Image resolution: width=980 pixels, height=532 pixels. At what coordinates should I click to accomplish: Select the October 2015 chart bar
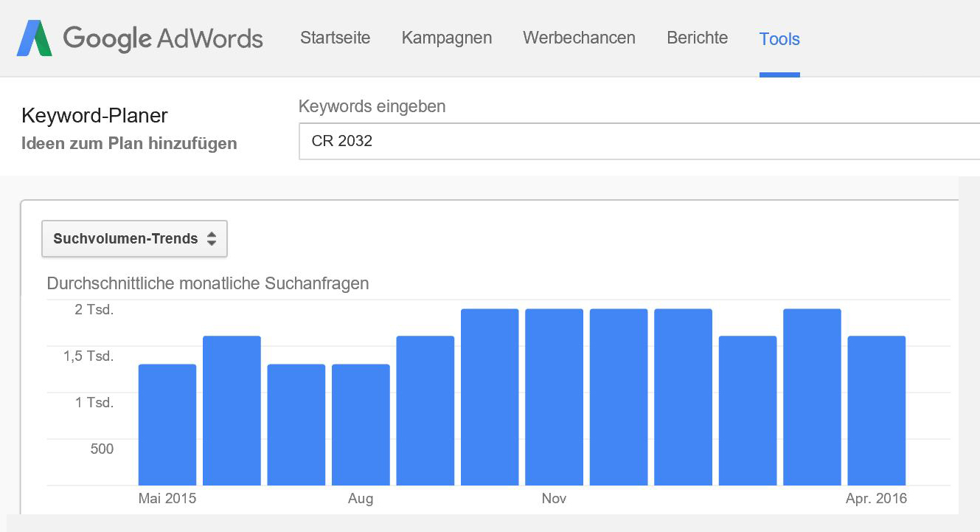point(490,397)
